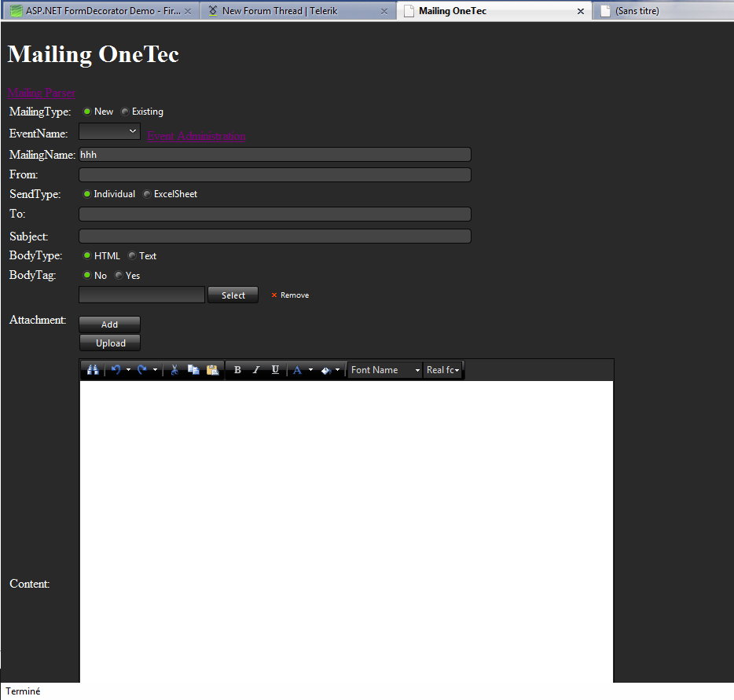Click the To input field

(275, 214)
